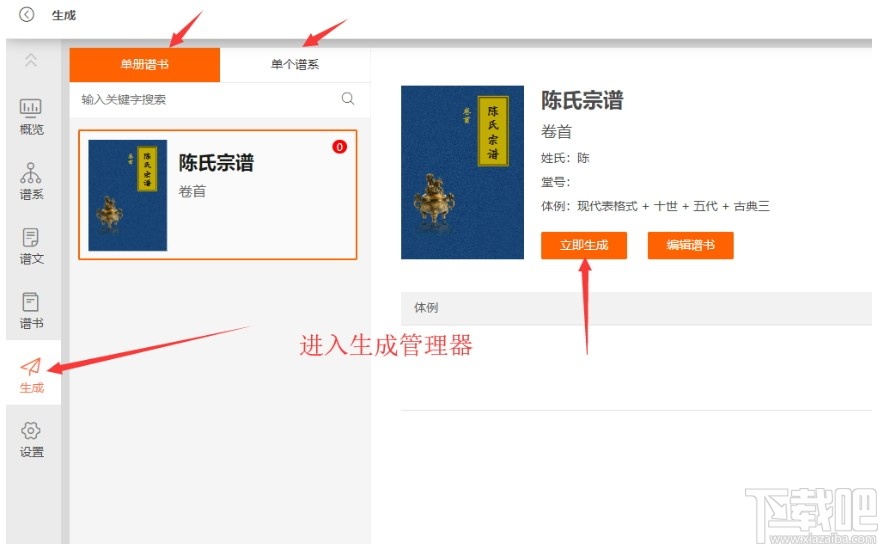Click the 生成 page title in the top bar
The image size is (880, 544).
(63, 15)
